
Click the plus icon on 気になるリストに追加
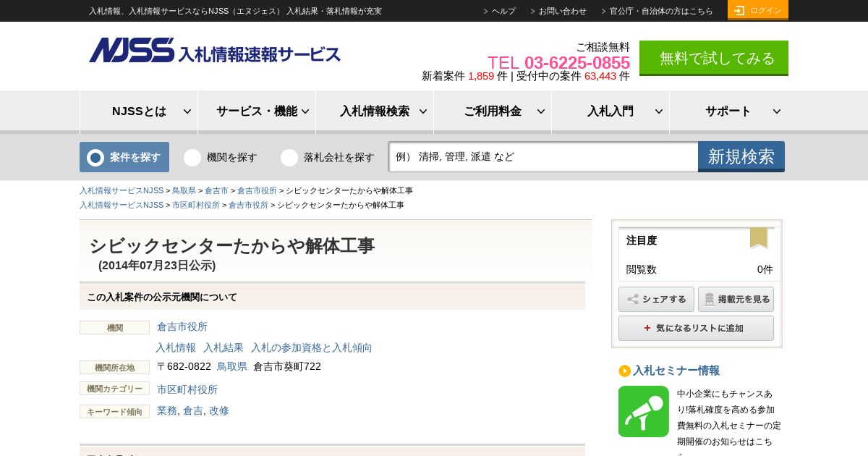tap(647, 328)
